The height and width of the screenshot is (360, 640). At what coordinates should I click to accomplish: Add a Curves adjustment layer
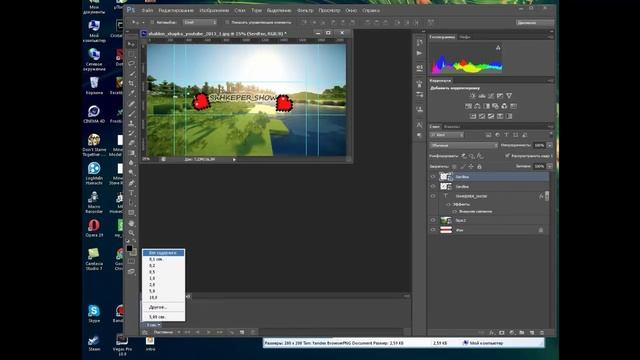pyautogui.click(x=491, y=96)
